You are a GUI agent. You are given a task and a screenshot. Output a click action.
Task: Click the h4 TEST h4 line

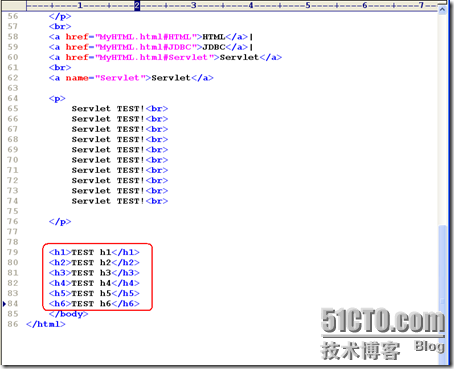click(94, 283)
